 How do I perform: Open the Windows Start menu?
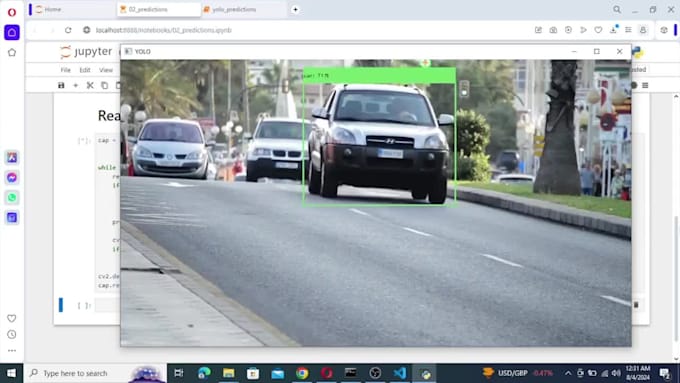point(12,373)
